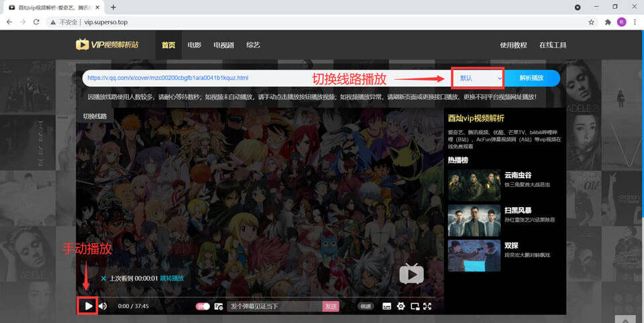This screenshot has height=323, width=644.
Task: Send danmaku with the pink 发送 button
Action: [331, 306]
